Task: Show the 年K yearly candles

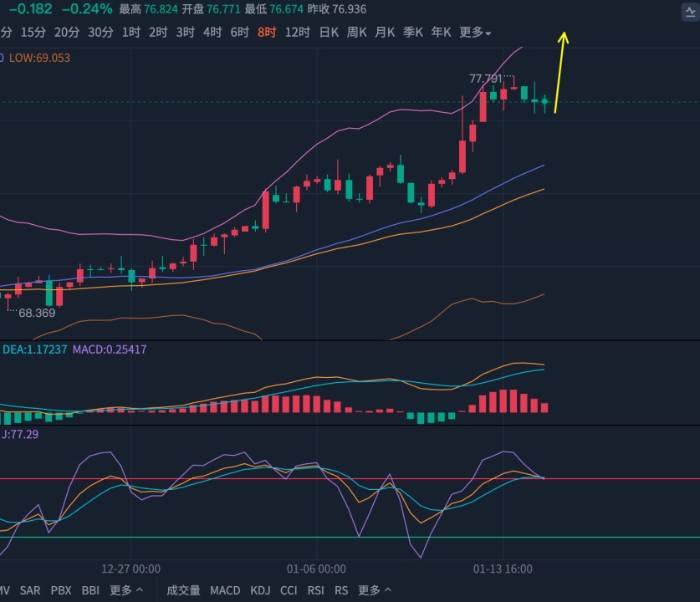Action: click(x=441, y=32)
